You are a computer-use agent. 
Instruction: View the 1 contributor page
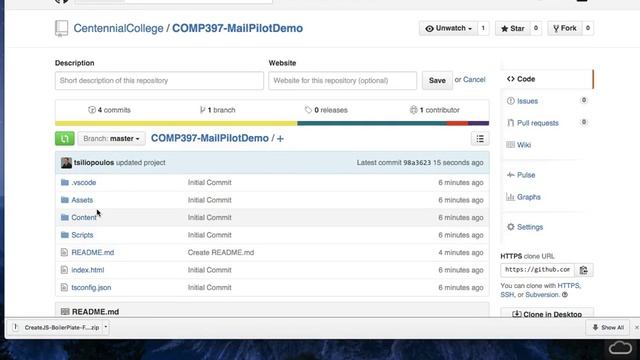point(435,110)
